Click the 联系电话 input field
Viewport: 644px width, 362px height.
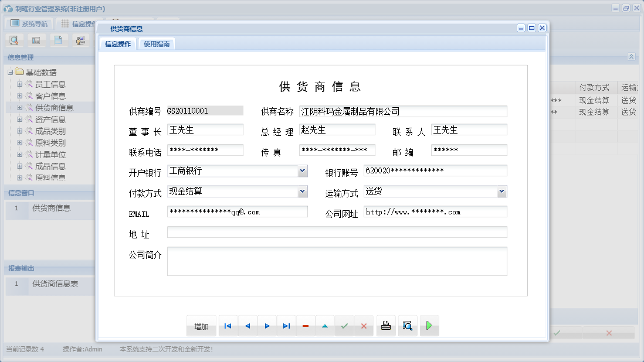(205, 150)
